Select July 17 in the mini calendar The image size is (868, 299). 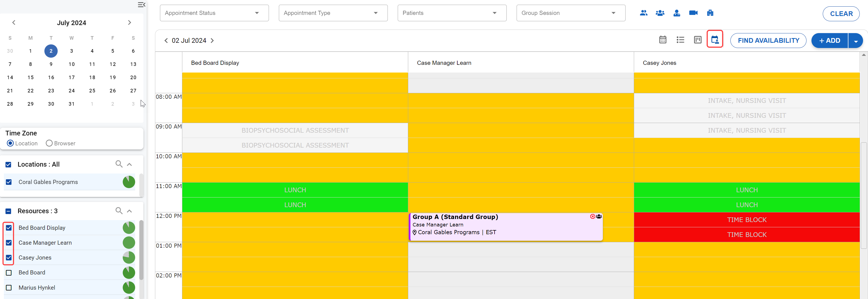(x=71, y=77)
